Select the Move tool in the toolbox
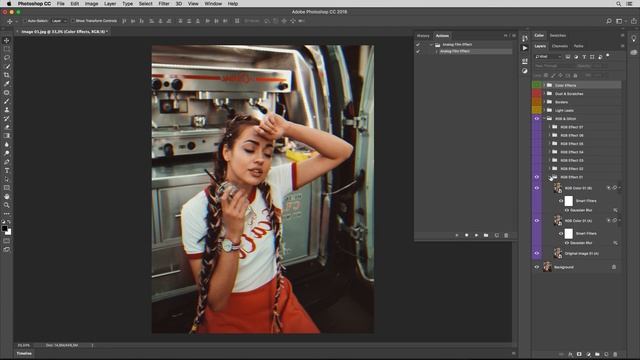Screen dimensions: 640x360 tap(7, 40)
